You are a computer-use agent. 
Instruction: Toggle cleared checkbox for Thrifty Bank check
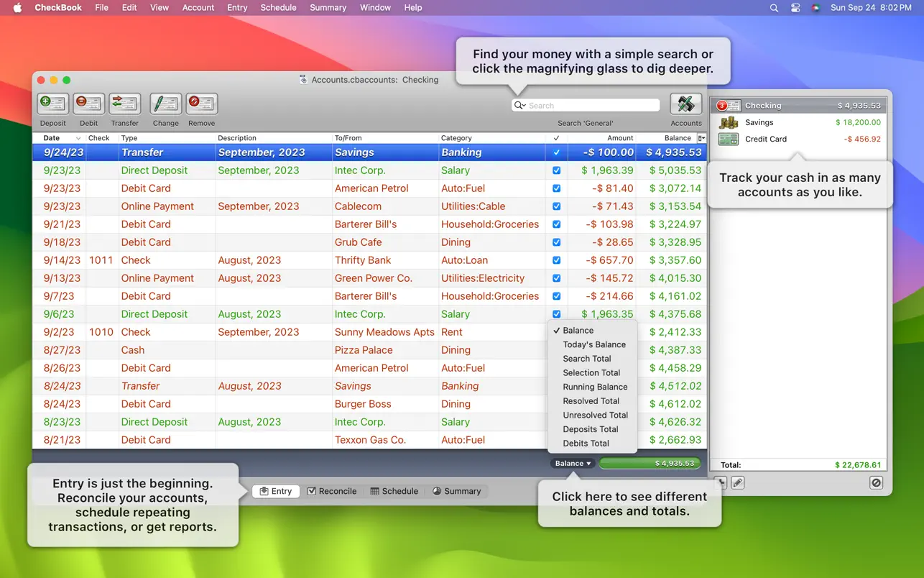pos(556,260)
